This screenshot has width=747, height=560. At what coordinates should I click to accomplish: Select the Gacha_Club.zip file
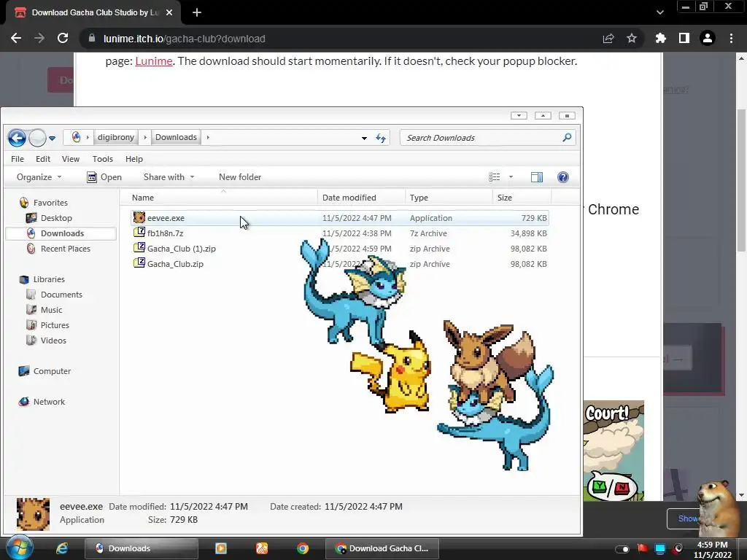tap(340, 264)
